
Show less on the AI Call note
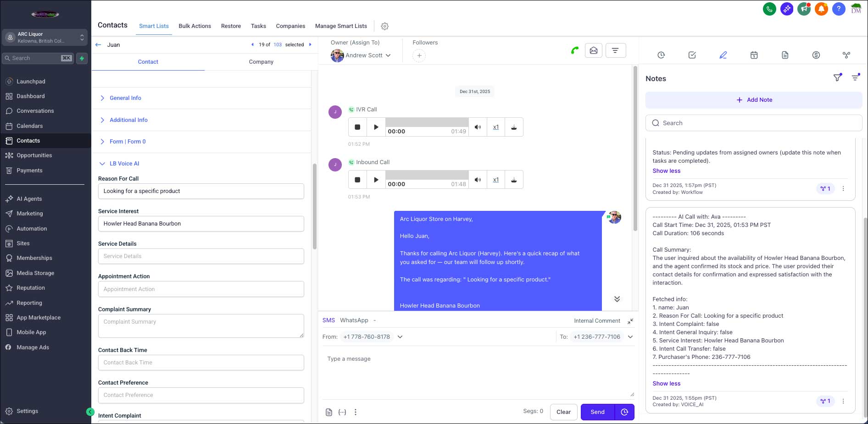pyautogui.click(x=666, y=383)
